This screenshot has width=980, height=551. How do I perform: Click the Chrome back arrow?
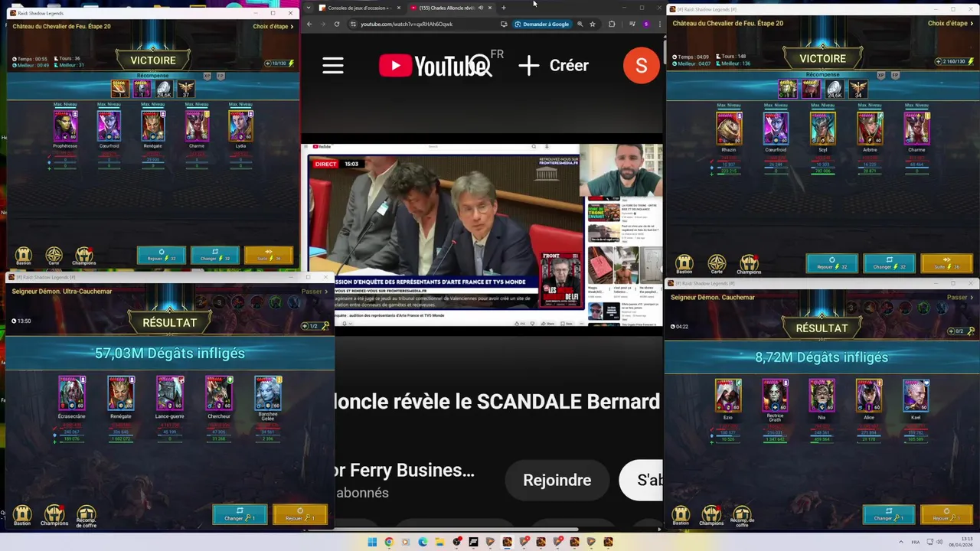click(x=309, y=24)
